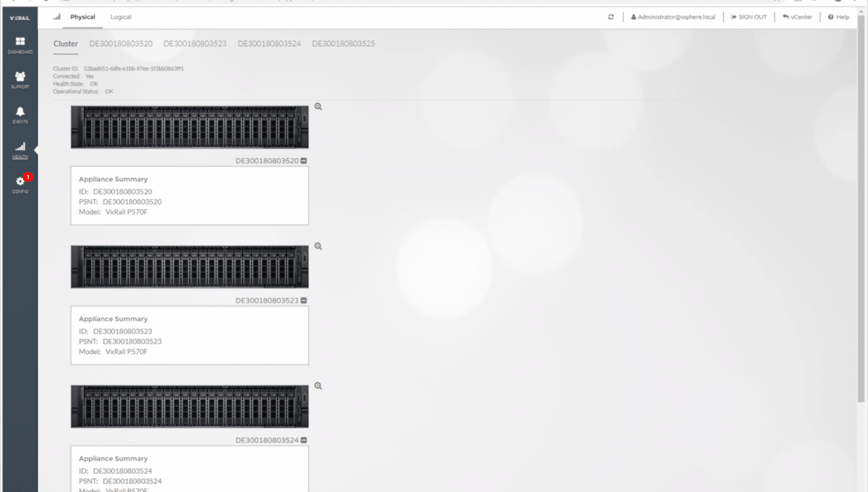Click the VxRail logo
This screenshot has width=868, height=492.
[20, 18]
